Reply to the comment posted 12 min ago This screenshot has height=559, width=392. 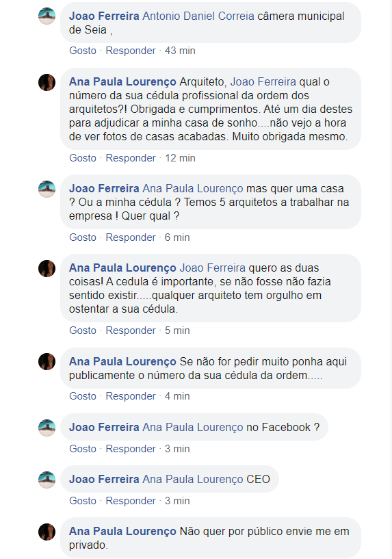tap(131, 158)
